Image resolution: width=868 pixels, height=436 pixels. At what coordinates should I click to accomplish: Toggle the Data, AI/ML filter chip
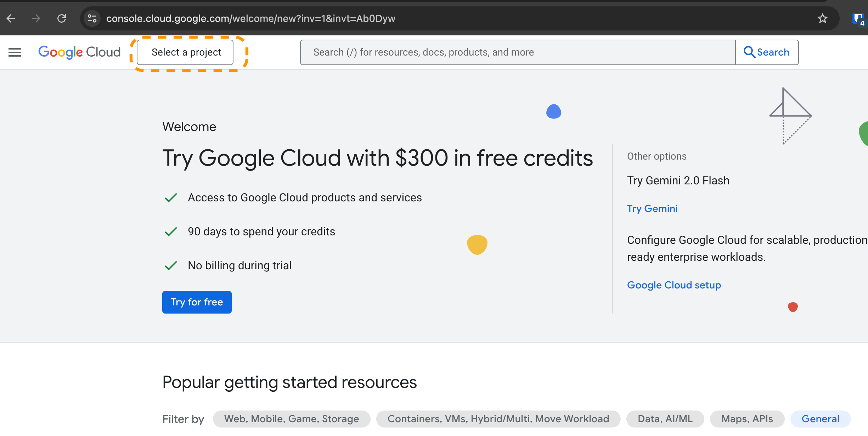tap(665, 419)
